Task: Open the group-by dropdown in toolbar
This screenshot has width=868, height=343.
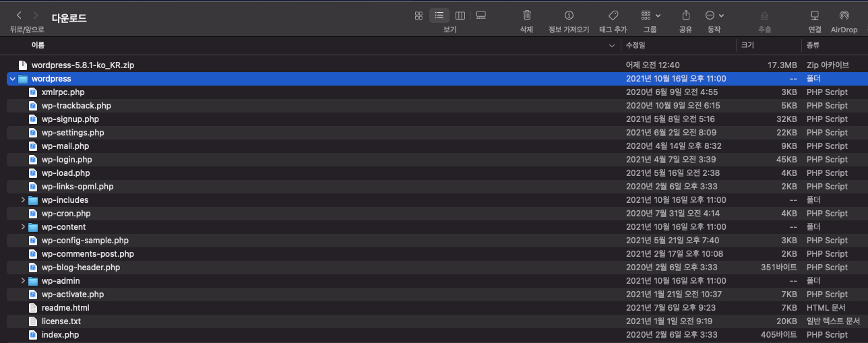Action: point(650,15)
